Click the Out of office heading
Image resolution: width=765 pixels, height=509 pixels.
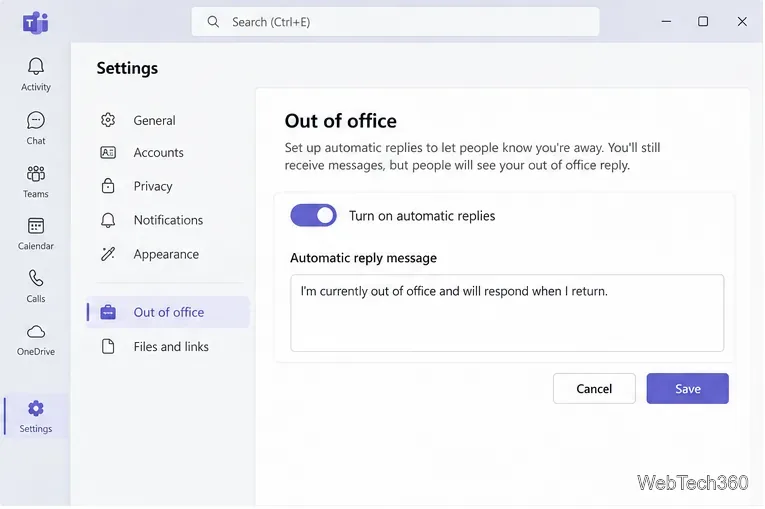point(341,121)
